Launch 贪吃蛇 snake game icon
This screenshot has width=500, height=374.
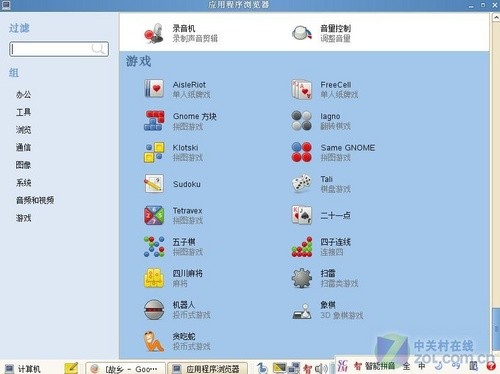[x=154, y=341]
